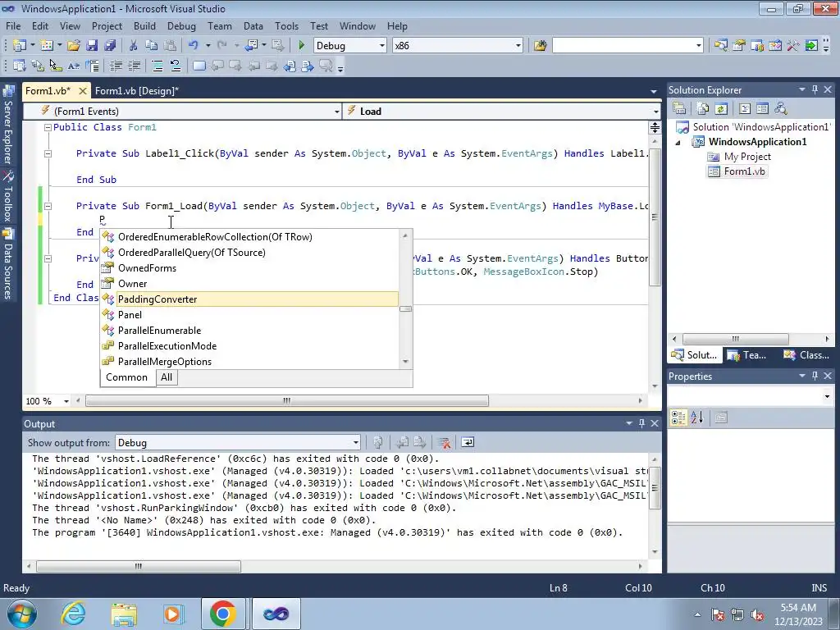This screenshot has height=630, width=840.
Task: Switch IntelliSense to the All tab
Action: (x=167, y=377)
